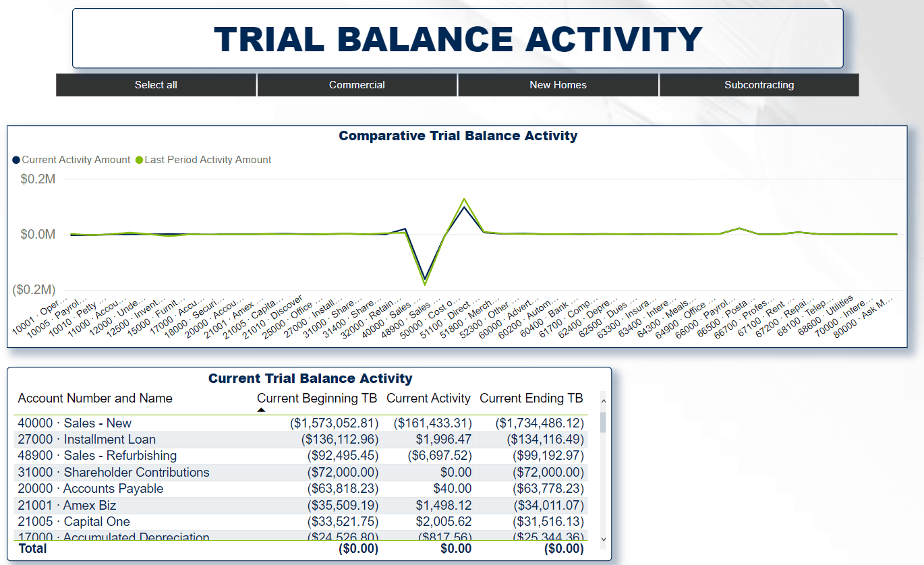This screenshot has height=565, width=924.
Task: Click the Current Activity Amount legend dot
Action: click(16, 160)
